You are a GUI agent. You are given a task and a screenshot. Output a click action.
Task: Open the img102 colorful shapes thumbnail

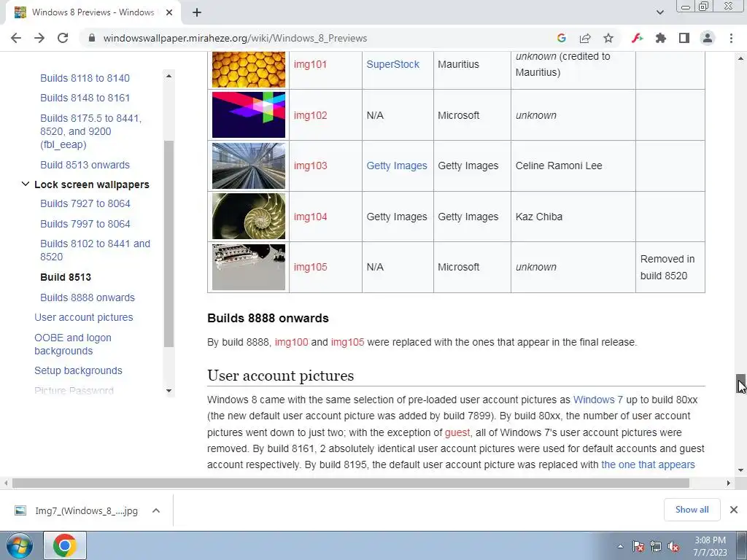(248, 114)
